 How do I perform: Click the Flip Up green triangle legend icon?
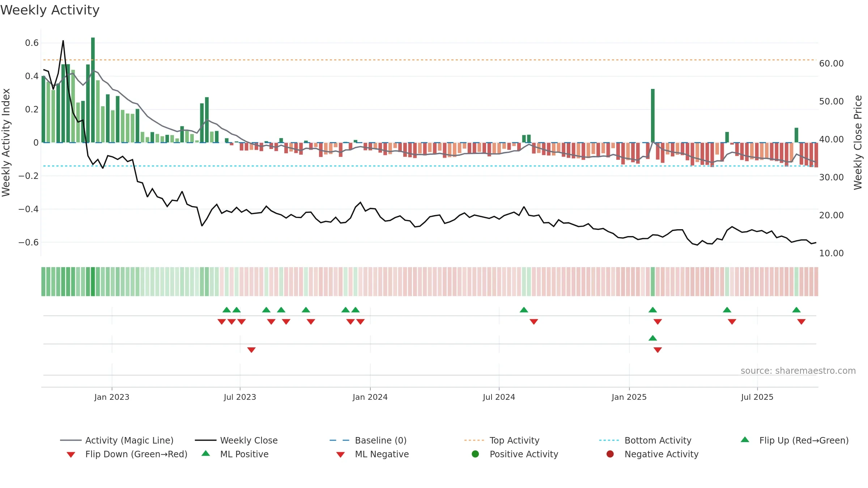tap(745, 440)
